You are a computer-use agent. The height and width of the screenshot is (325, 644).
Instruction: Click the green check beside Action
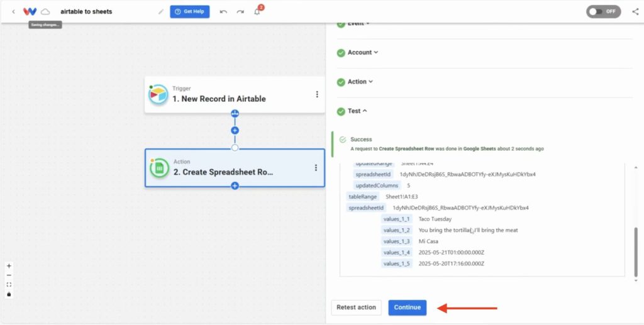tap(341, 82)
